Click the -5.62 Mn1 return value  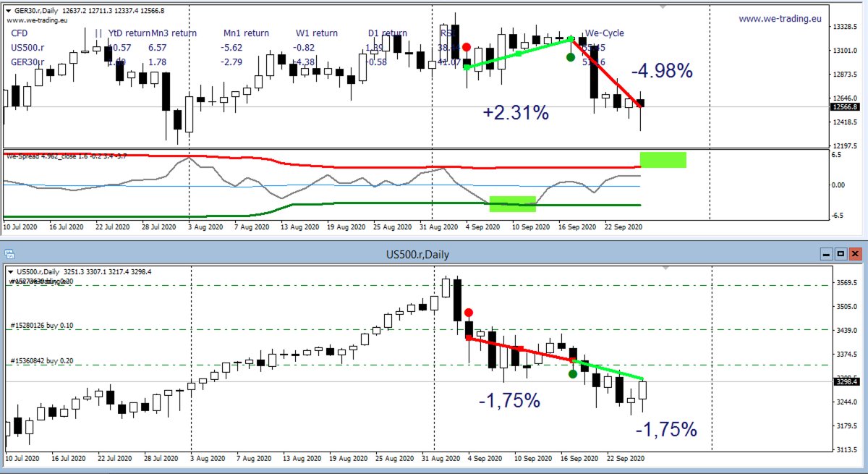click(x=231, y=48)
